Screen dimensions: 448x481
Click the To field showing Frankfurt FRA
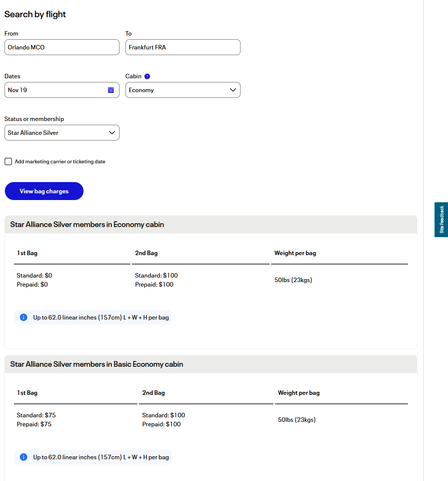183,47
